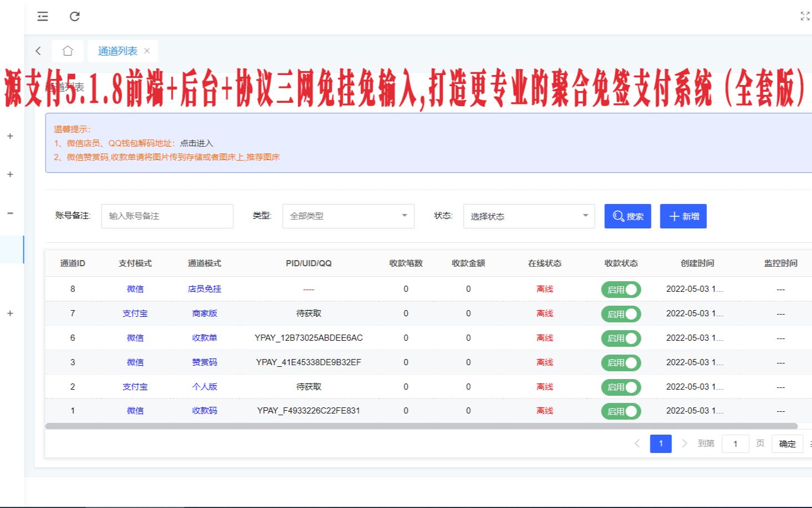Viewport: 812px width, 508px height.
Task: Click 商家版 mode in row 7
Action: click(204, 313)
